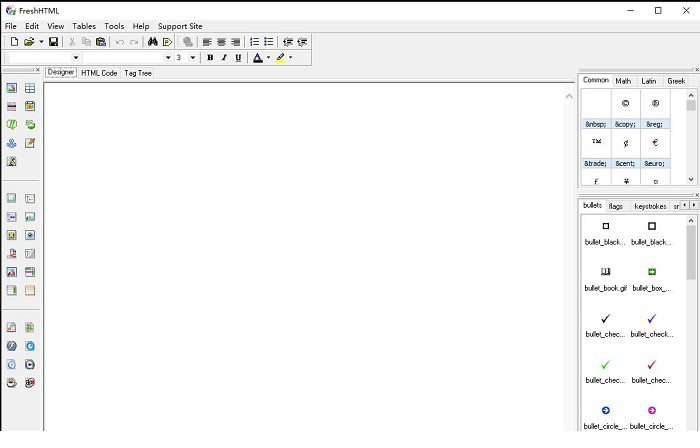Switch to the HTML Code tab
Screen dimensions: 700x448
tap(99, 73)
